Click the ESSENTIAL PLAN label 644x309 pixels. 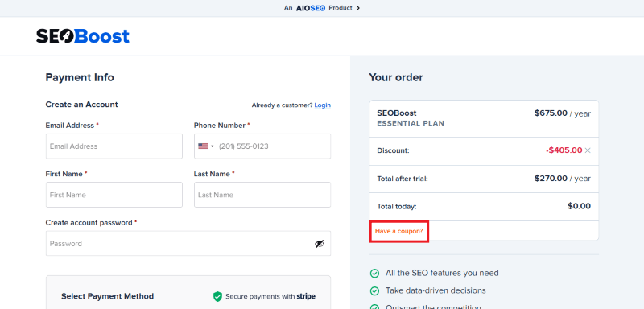click(411, 123)
